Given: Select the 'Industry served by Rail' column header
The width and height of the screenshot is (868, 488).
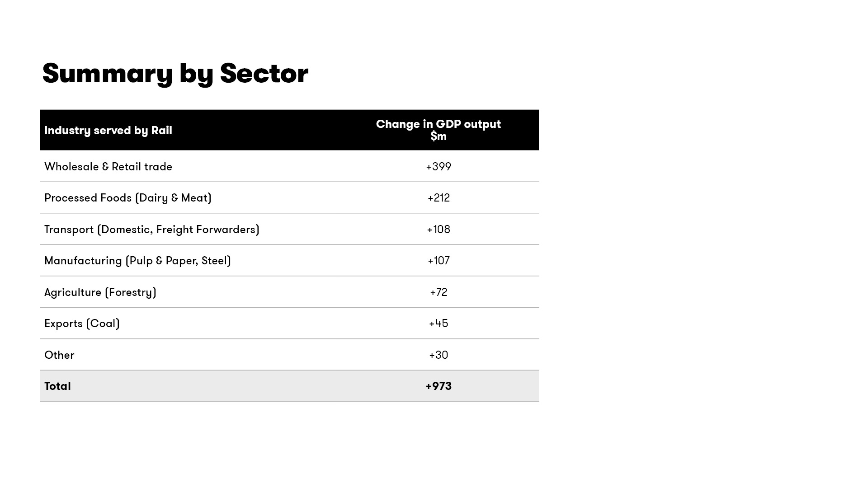Looking at the screenshot, I should [108, 131].
